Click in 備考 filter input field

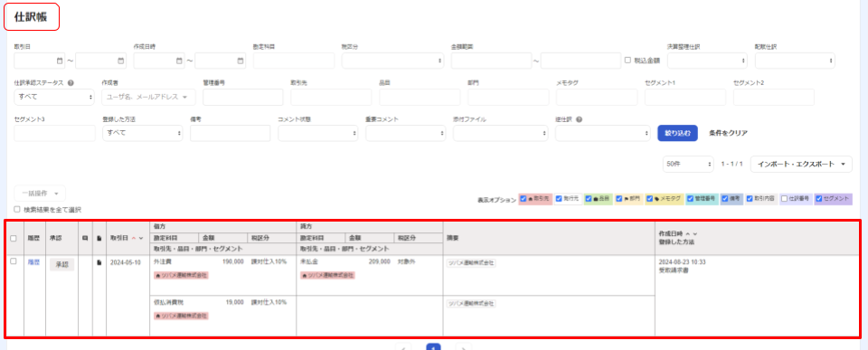click(230, 133)
